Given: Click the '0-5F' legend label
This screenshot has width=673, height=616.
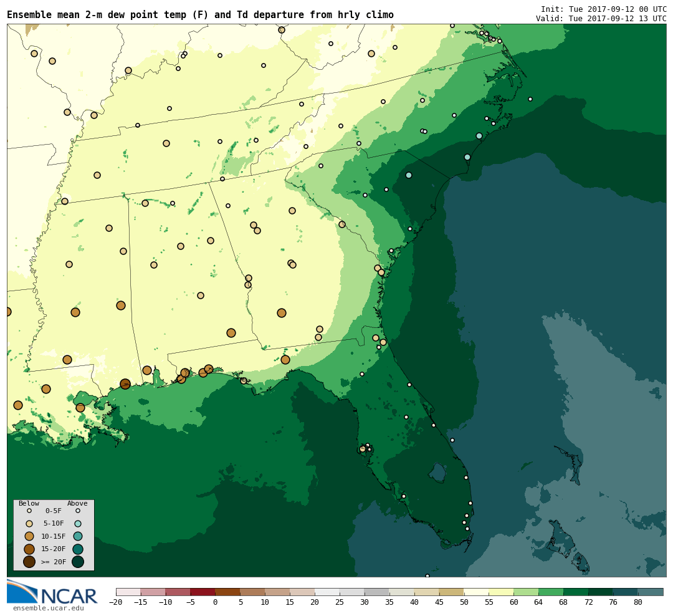Looking at the screenshot, I should 54,511.
